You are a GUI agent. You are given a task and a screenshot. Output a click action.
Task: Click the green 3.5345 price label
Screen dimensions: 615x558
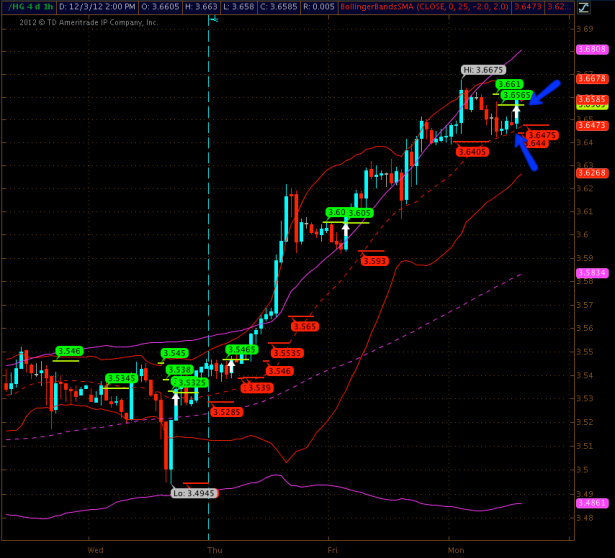click(x=121, y=378)
